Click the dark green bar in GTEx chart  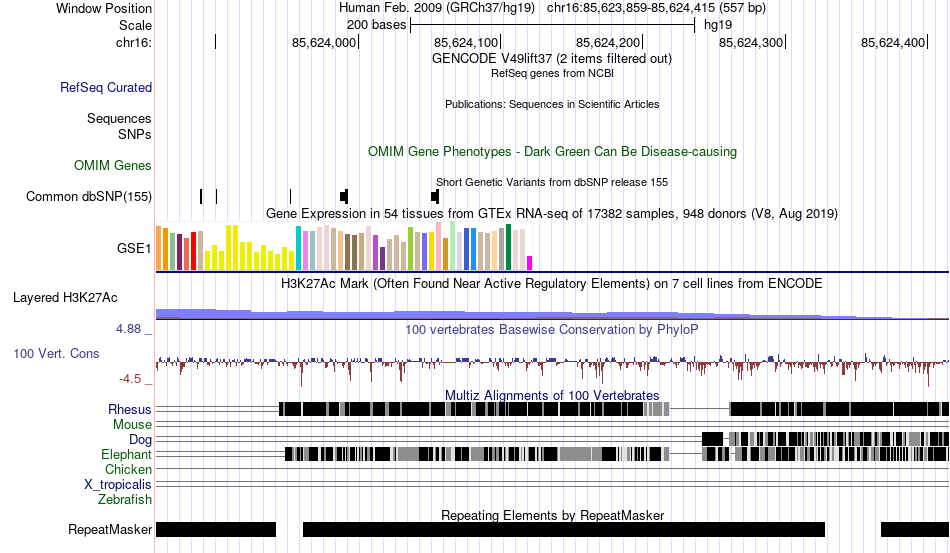click(x=508, y=247)
